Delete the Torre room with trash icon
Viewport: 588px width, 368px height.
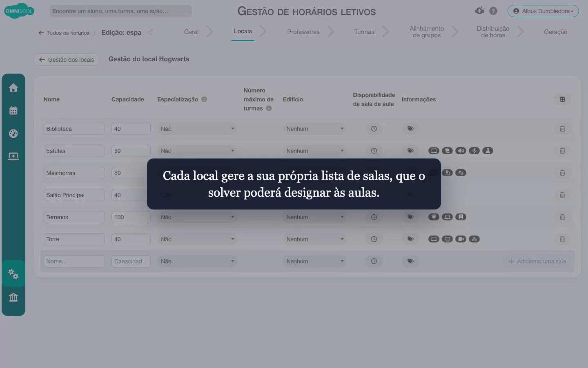562,239
